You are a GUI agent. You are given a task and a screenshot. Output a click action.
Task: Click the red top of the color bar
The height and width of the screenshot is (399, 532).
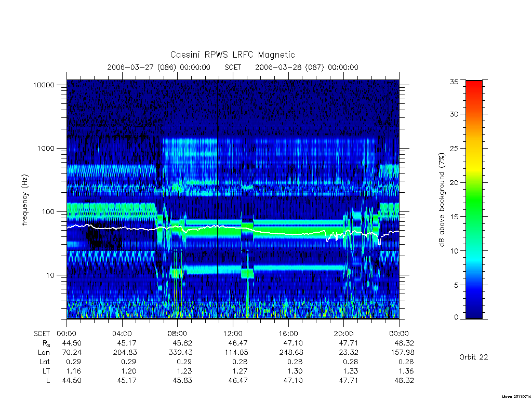[x=474, y=87]
